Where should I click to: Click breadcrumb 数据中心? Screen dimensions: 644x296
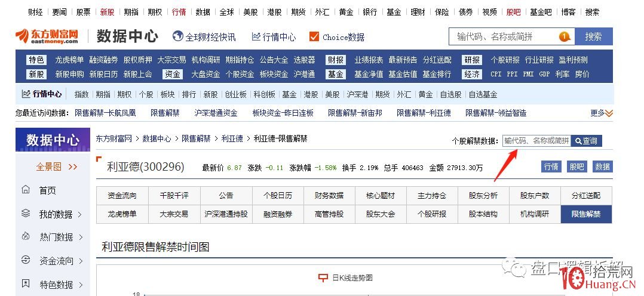click(x=157, y=139)
